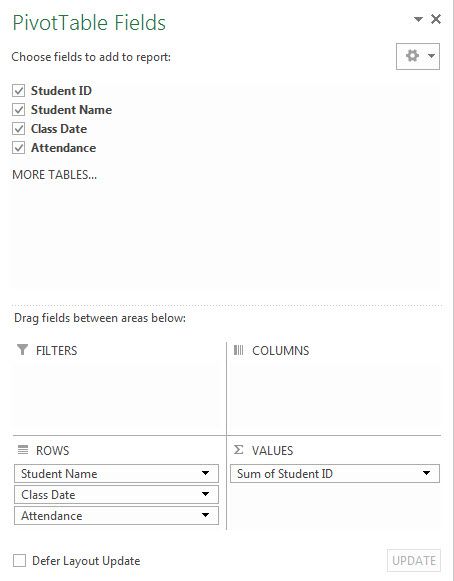This screenshot has width=454, height=581.
Task: Uncheck the Student ID field
Action: pos(19,91)
